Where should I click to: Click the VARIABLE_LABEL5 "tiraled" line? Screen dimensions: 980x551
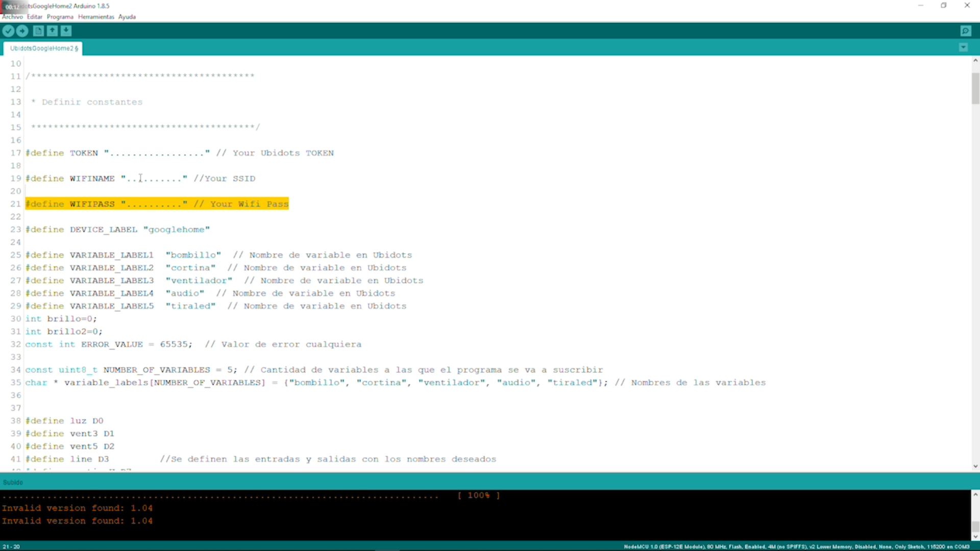216,306
